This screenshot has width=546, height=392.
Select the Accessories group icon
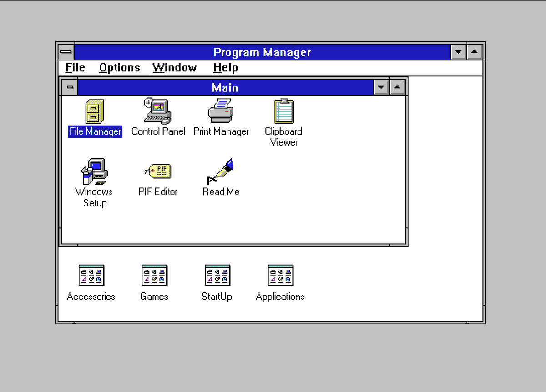click(91, 275)
